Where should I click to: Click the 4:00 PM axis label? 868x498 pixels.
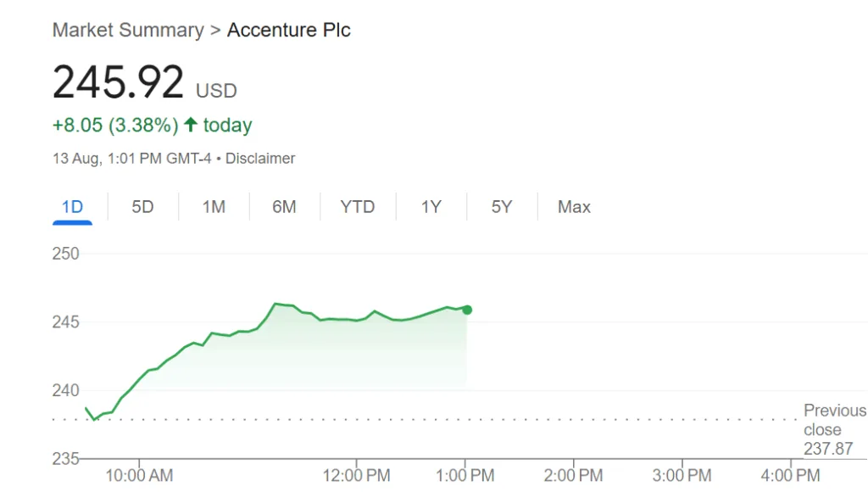[x=791, y=475]
